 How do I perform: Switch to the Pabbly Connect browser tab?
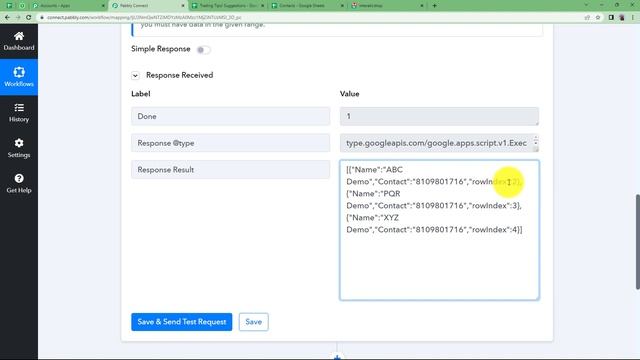pos(147,6)
